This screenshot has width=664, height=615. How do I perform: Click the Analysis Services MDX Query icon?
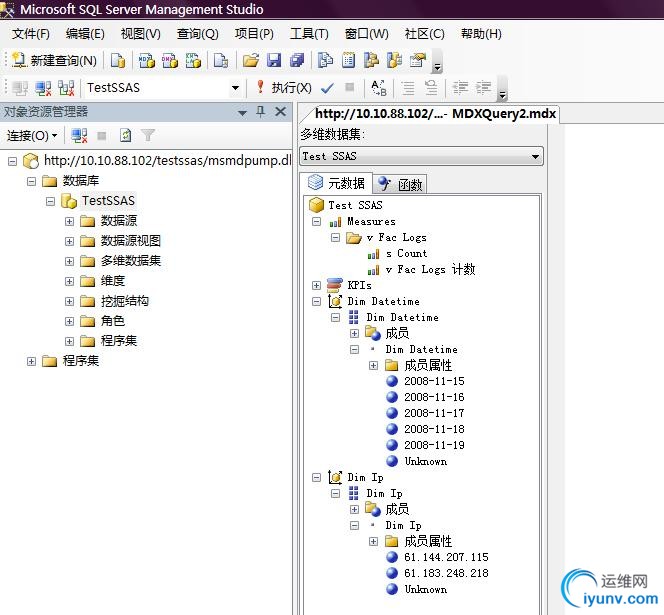147,61
